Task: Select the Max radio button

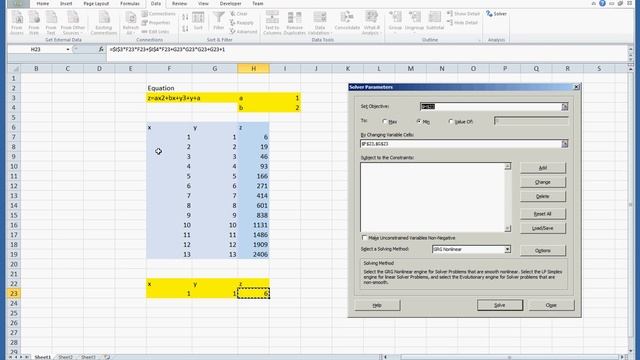Action: click(384, 122)
